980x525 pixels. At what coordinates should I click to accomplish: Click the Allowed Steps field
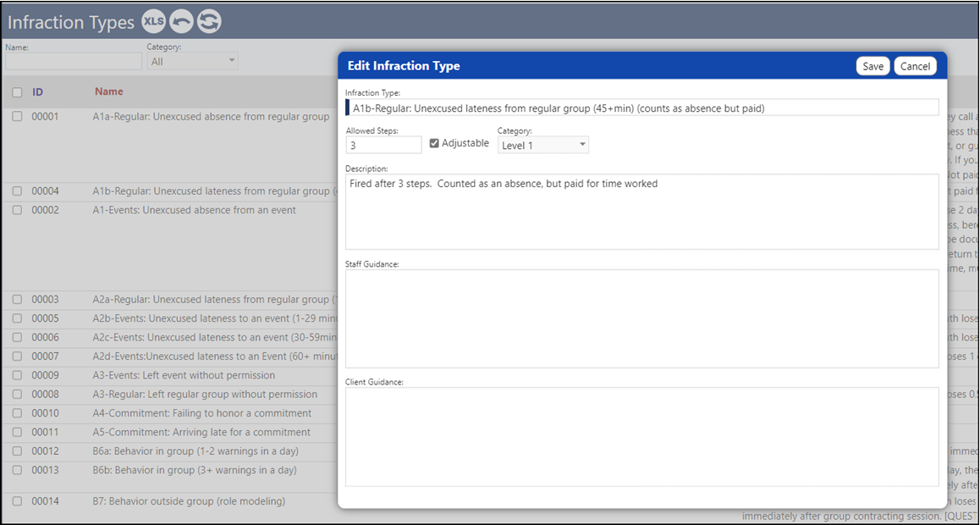(x=383, y=145)
